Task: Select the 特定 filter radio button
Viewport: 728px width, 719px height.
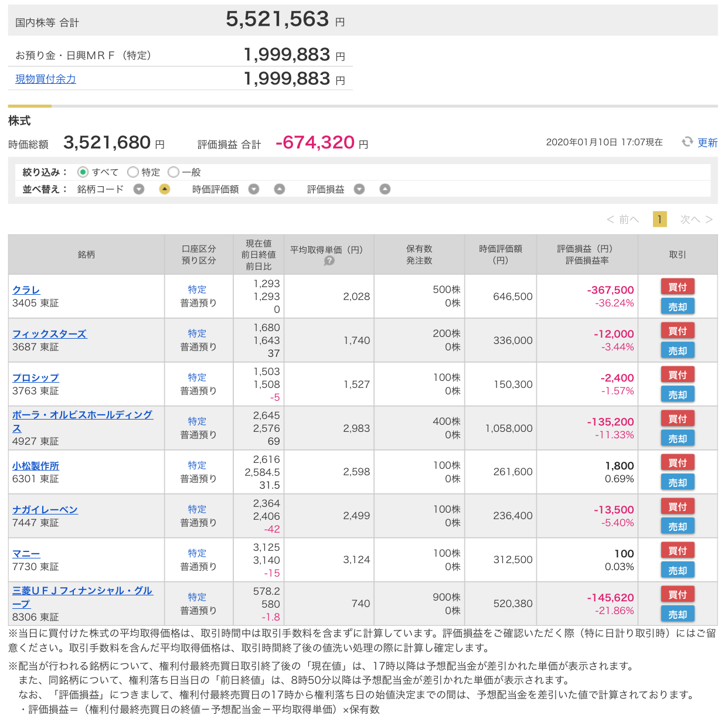Action: (133, 172)
